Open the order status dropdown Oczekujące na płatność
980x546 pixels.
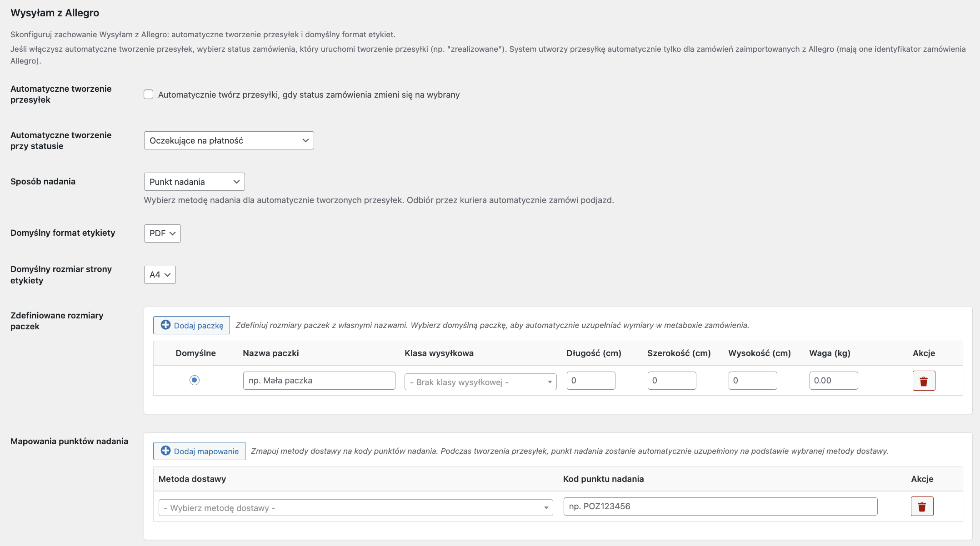(x=229, y=140)
